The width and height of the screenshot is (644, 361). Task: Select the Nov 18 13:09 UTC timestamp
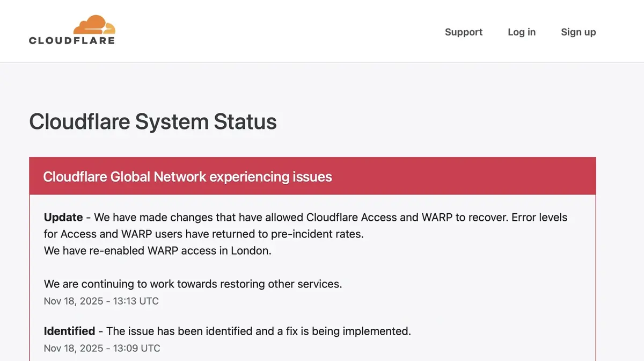tap(101, 348)
